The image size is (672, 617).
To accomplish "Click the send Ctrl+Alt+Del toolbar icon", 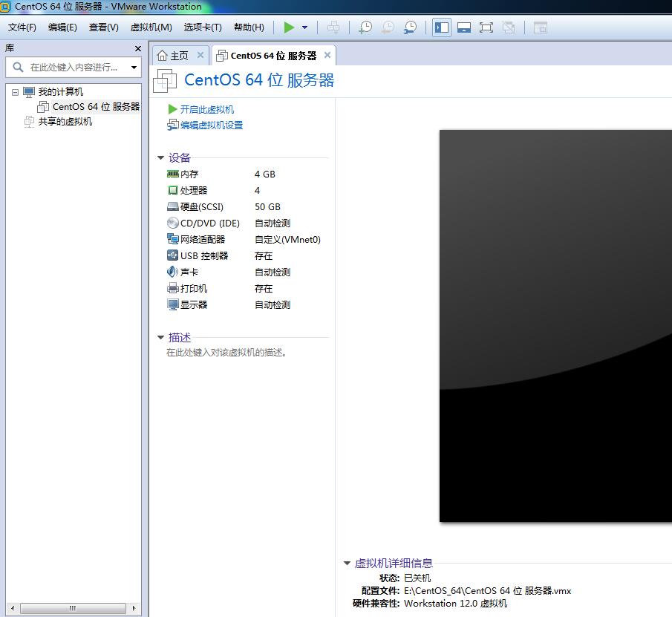I will pos(333,27).
